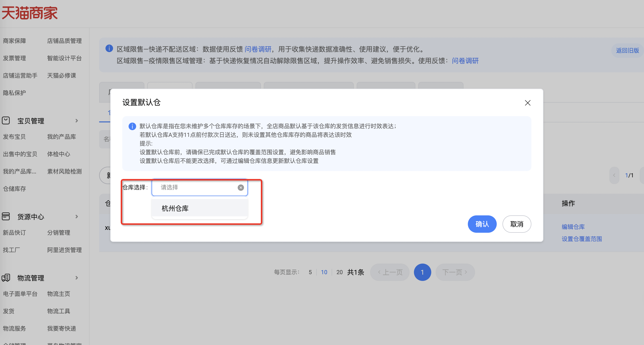Click the info icon in top banner
Screen dimensions: 644x345
[x=109, y=48]
